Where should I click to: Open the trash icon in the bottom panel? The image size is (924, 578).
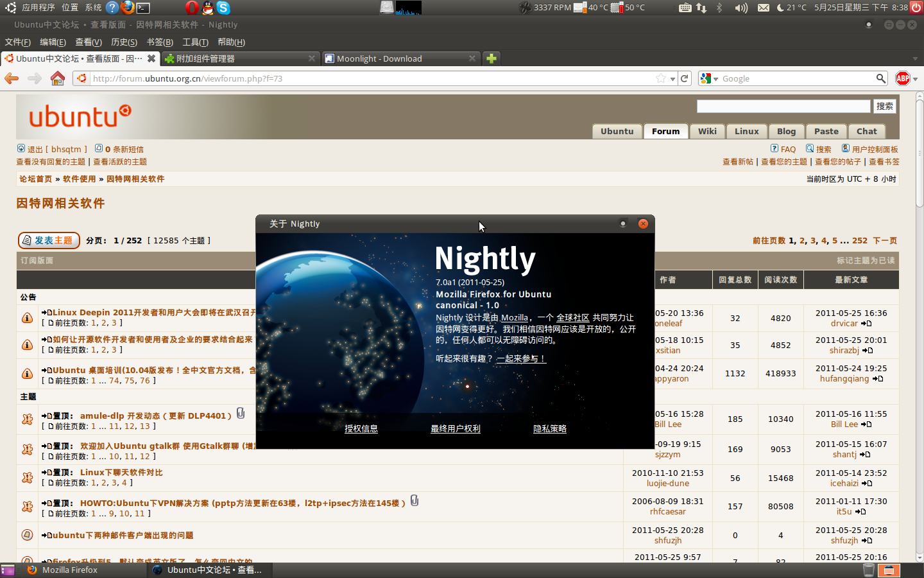click(x=868, y=570)
